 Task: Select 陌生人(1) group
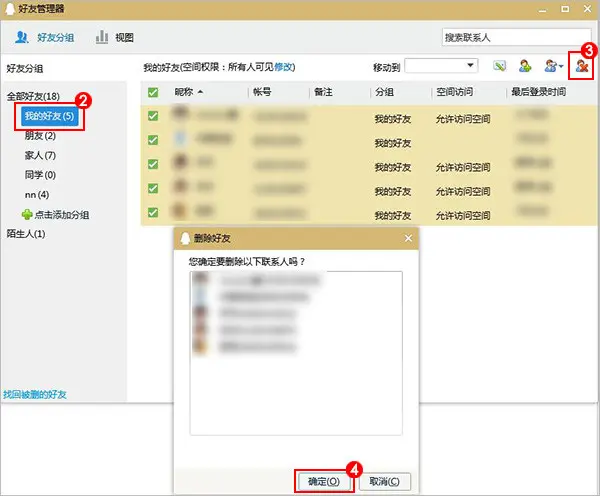pos(26,233)
